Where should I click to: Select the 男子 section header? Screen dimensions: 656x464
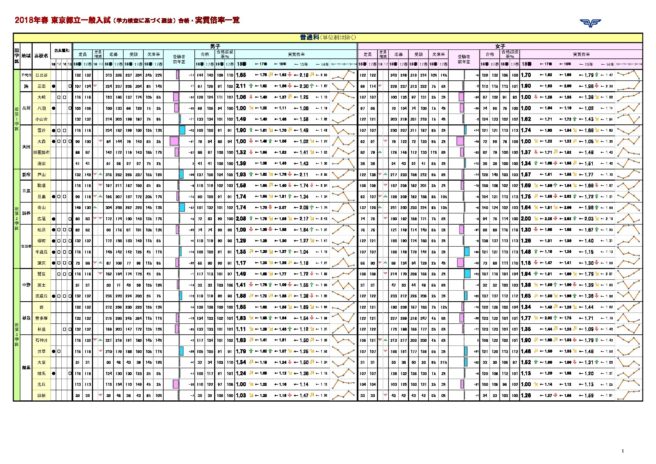(215, 46)
